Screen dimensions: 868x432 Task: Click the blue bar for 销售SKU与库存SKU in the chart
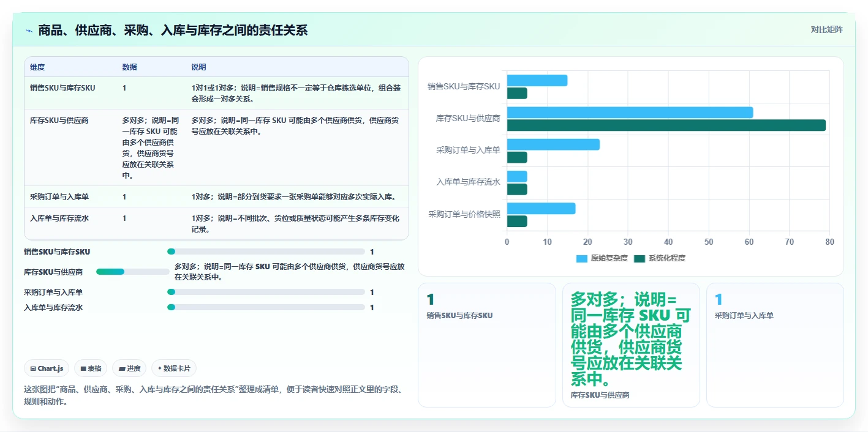(x=537, y=80)
